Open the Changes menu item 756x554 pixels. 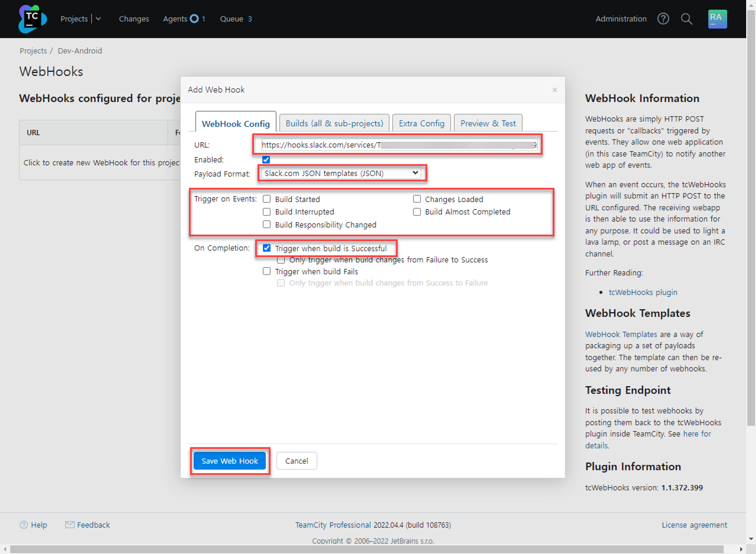click(134, 19)
